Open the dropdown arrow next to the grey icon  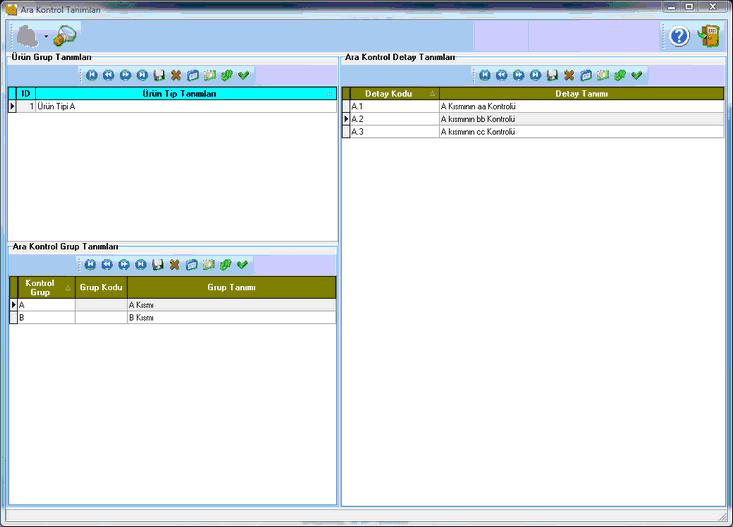46,36
